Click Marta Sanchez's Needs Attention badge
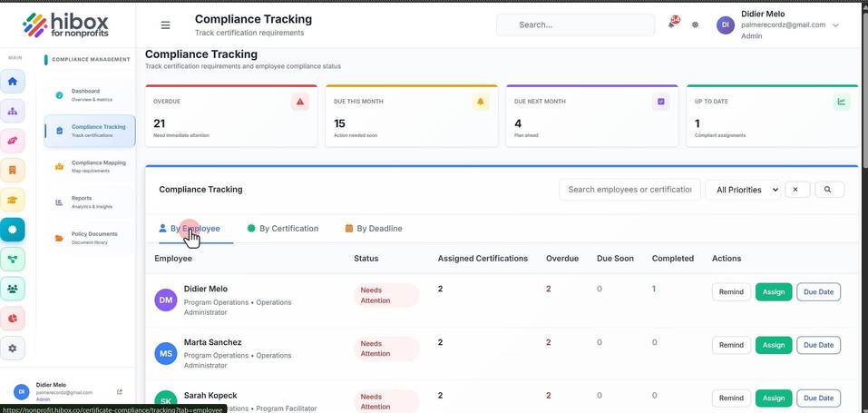Viewport: 868px width, 413px height. [385, 349]
